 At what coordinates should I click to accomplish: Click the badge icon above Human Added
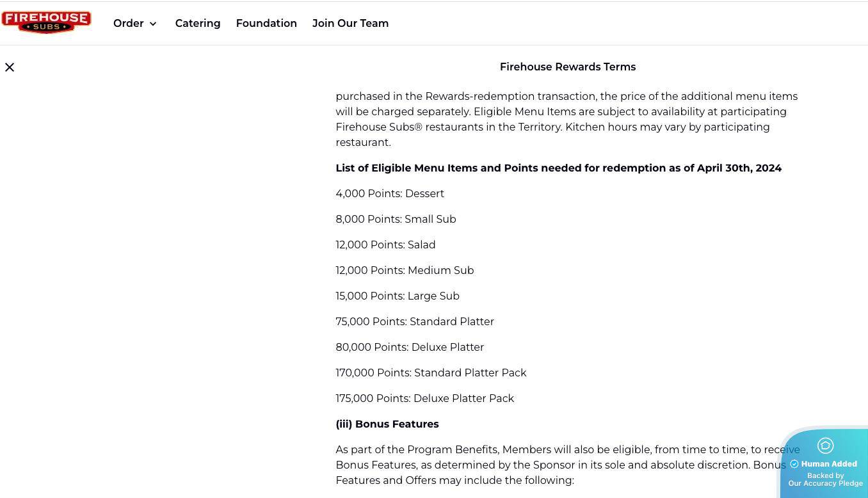(825, 446)
